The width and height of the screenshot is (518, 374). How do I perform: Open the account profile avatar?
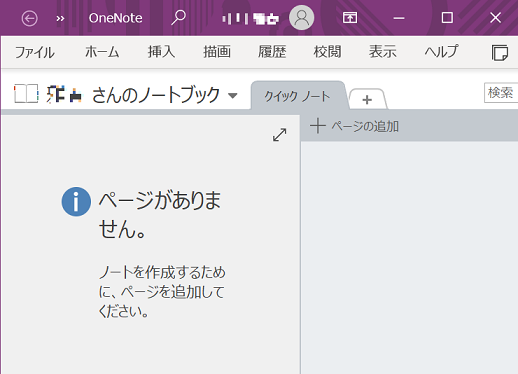(x=301, y=18)
